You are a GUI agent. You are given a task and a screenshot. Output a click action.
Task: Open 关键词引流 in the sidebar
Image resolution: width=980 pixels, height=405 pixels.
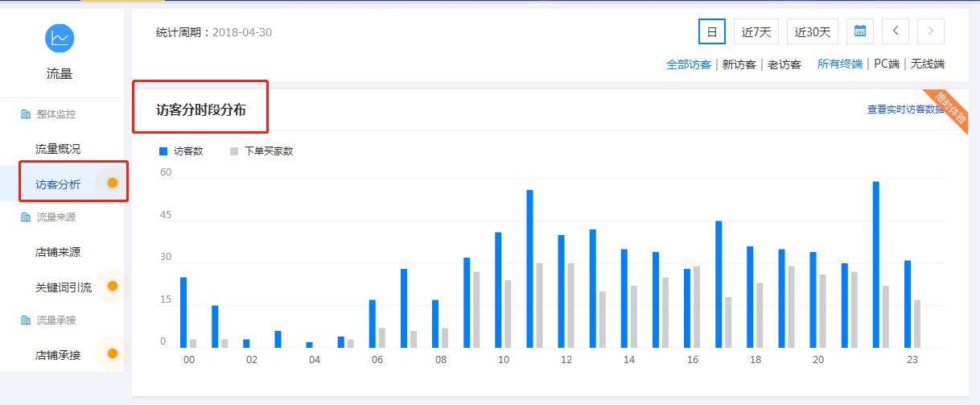click(x=64, y=287)
